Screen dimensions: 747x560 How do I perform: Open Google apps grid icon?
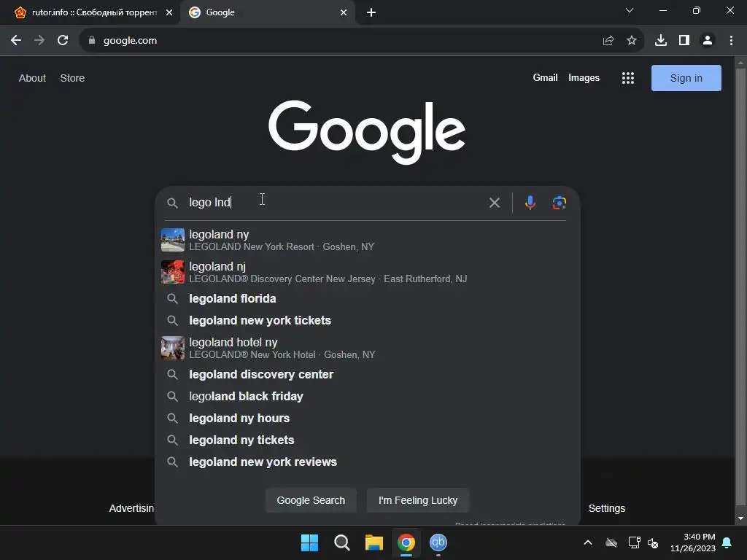628,78
